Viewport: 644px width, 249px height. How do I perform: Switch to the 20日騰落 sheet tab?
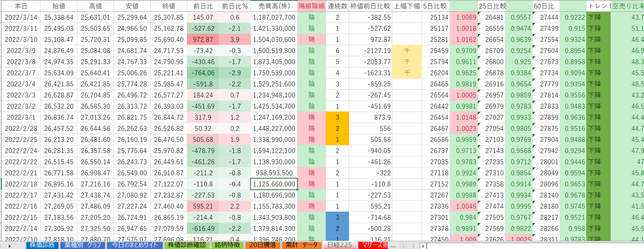click(262, 245)
